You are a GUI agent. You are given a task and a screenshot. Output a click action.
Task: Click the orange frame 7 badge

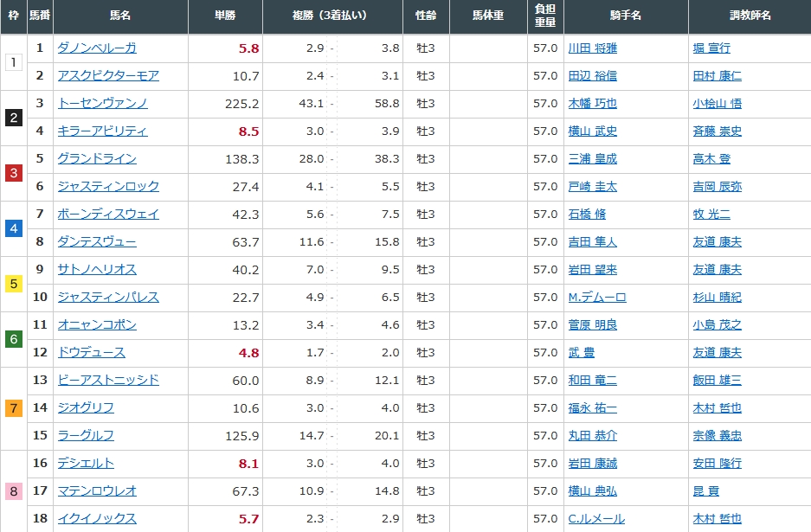coord(13,408)
